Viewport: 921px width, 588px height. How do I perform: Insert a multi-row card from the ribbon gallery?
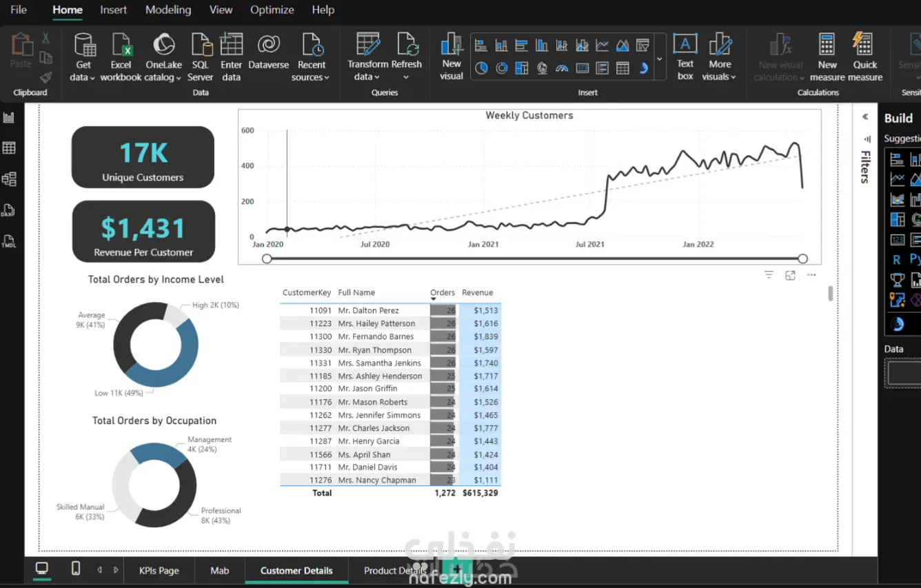pyautogui.click(x=602, y=68)
